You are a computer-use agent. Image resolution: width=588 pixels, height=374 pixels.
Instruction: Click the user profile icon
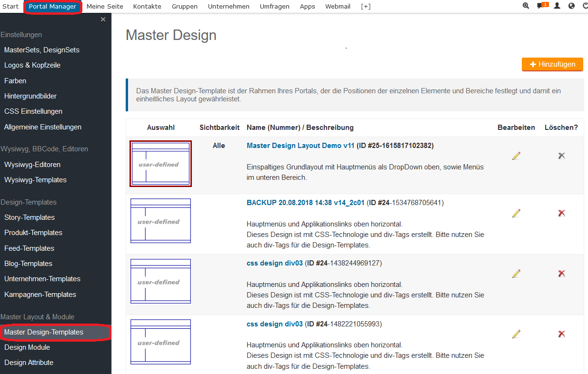(557, 6)
